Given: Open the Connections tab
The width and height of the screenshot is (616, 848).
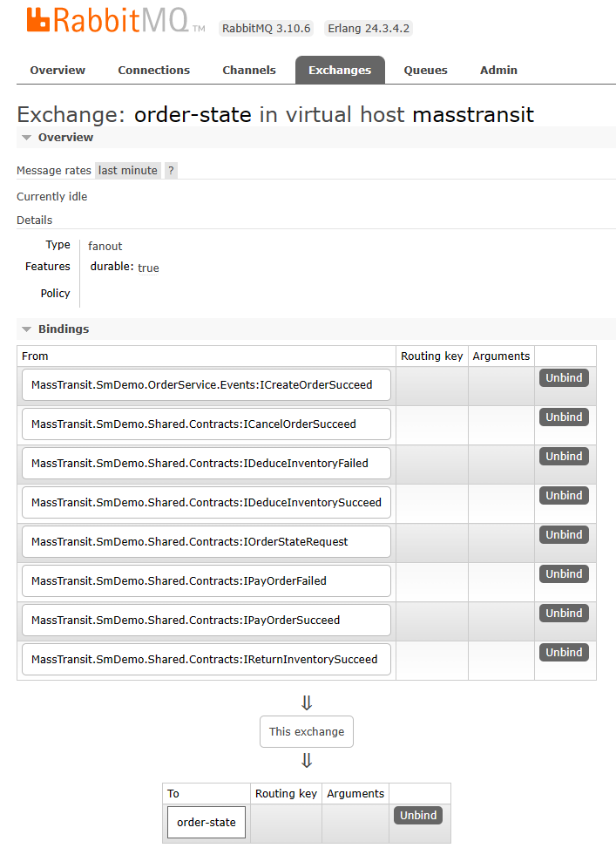Looking at the screenshot, I should (153, 71).
